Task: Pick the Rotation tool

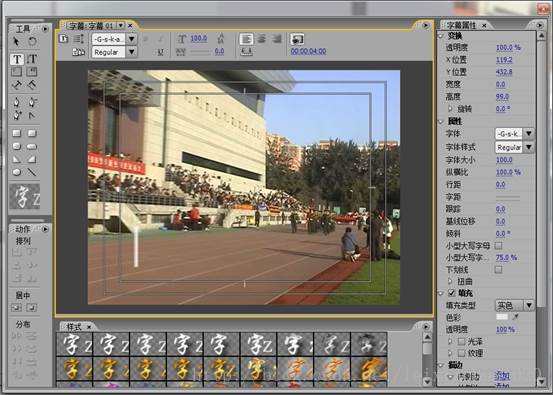Action: (x=32, y=42)
